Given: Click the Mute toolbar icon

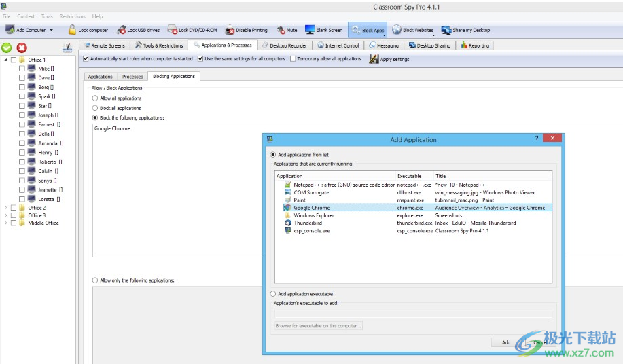Looking at the screenshot, I should [281, 30].
